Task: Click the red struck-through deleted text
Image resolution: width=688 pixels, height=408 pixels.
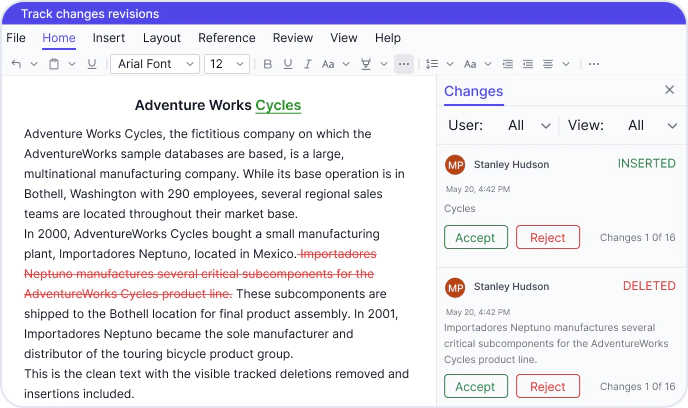Action: tap(199, 274)
